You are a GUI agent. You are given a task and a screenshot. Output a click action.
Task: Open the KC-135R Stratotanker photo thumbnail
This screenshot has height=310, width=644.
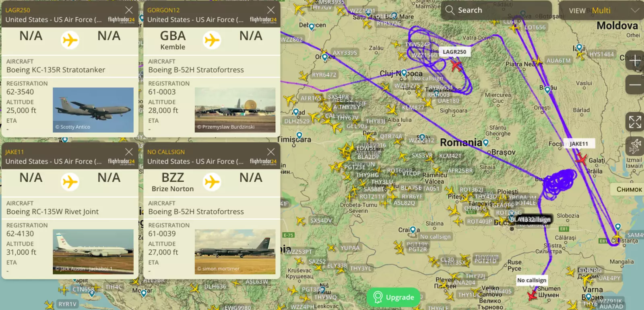(93, 110)
